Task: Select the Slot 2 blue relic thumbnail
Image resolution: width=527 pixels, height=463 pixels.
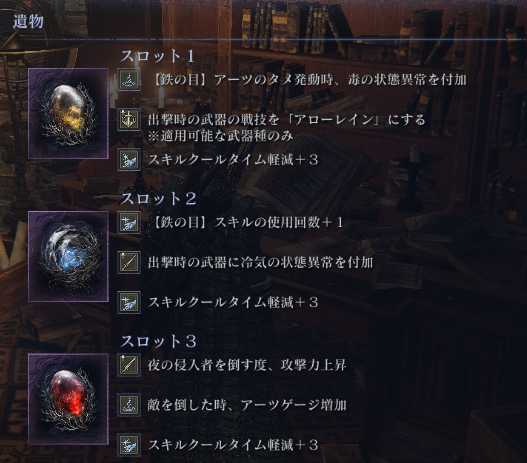Action: click(68, 256)
